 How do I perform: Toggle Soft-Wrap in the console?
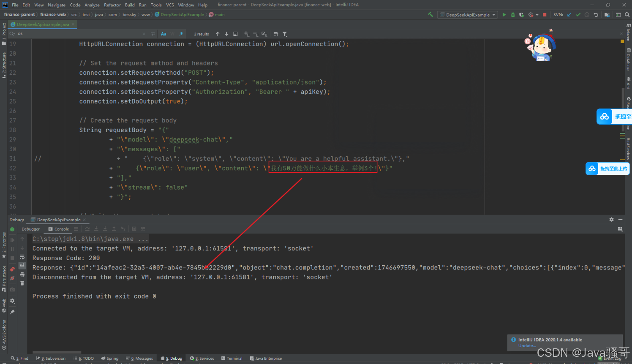click(x=22, y=257)
